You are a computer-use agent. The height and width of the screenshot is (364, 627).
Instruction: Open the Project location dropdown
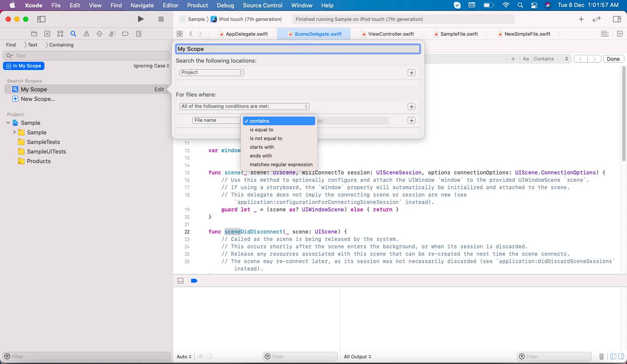[x=212, y=72]
